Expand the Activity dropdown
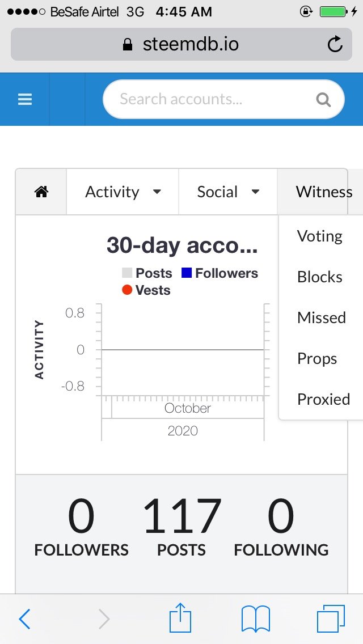 pos(123,192)
